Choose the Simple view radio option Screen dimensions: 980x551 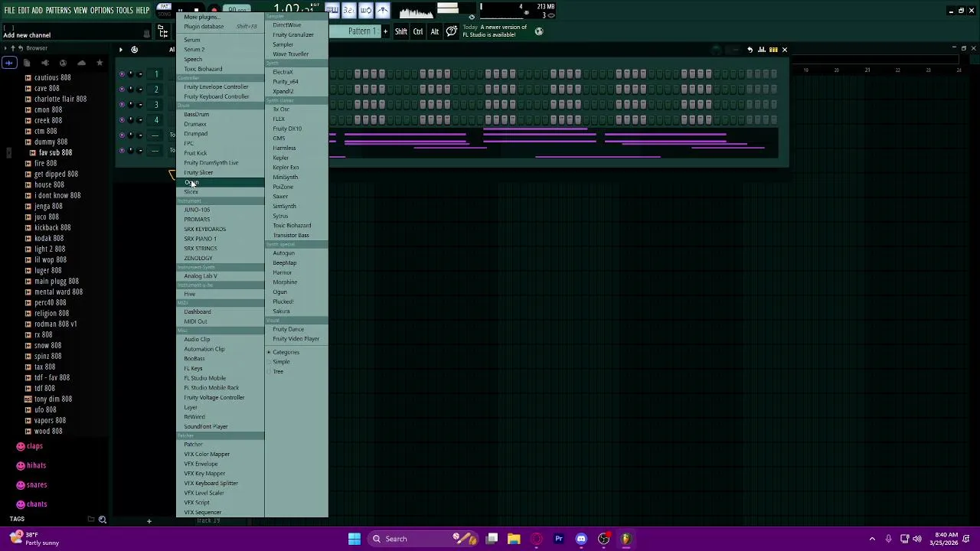click(278, 362)
